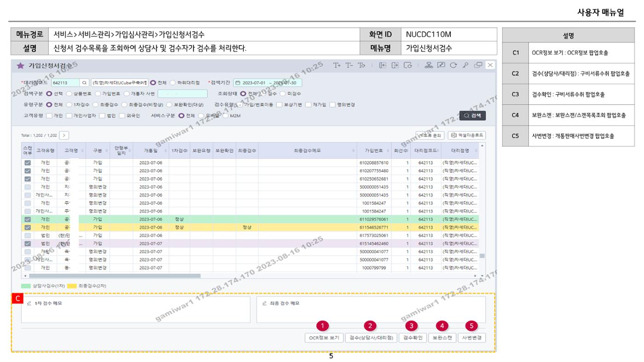Select 하위대리점 radio button
The width and height of the screenshot is (644, 362).
click(173, 83)
